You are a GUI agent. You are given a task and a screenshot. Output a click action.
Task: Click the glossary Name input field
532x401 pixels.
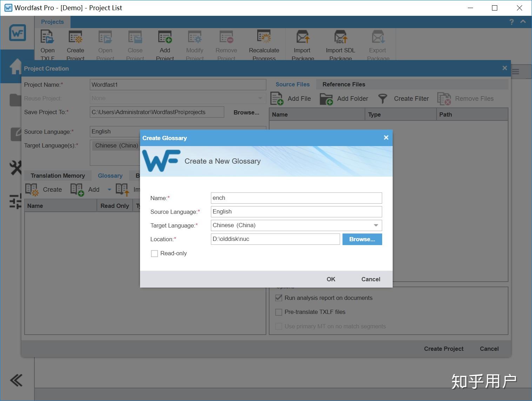[296, 198]
